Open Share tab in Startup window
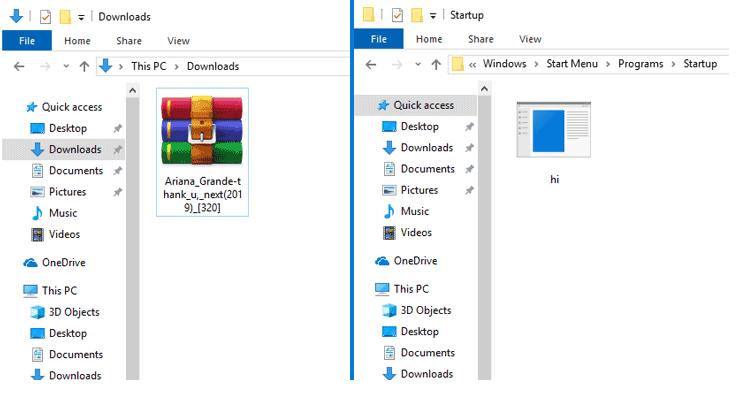Image resolution: width=737 pixels, height=394 pixels. [481, 39]
